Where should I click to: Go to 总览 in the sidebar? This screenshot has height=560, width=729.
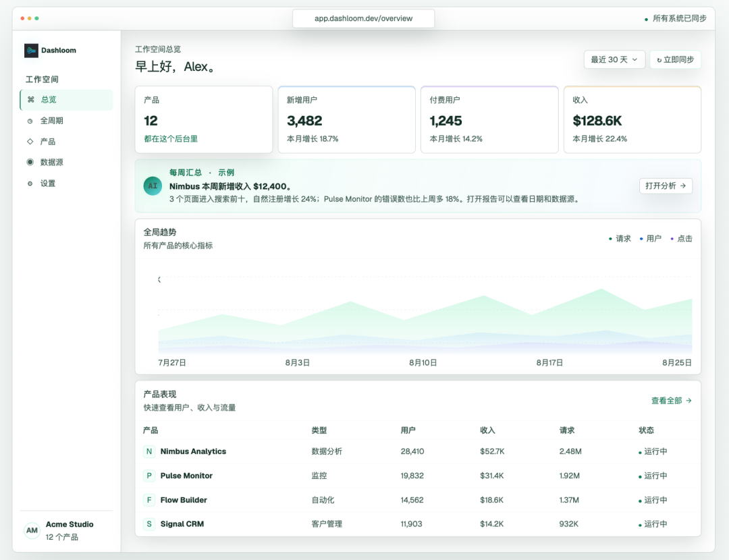click(66, 99)
